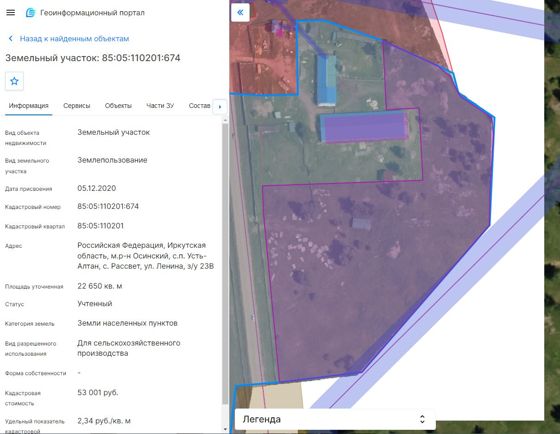Image resolution: width=560 pixels, height=434 pixels.
Task: Select value Для сельскохозяйственного производства
Action: coord(129,348)
